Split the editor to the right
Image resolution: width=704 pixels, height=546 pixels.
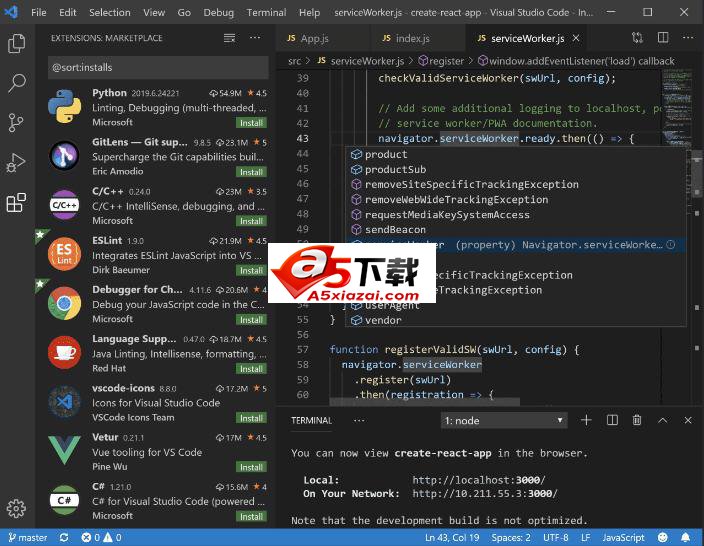pyautogui.click(x=663, y=38)
